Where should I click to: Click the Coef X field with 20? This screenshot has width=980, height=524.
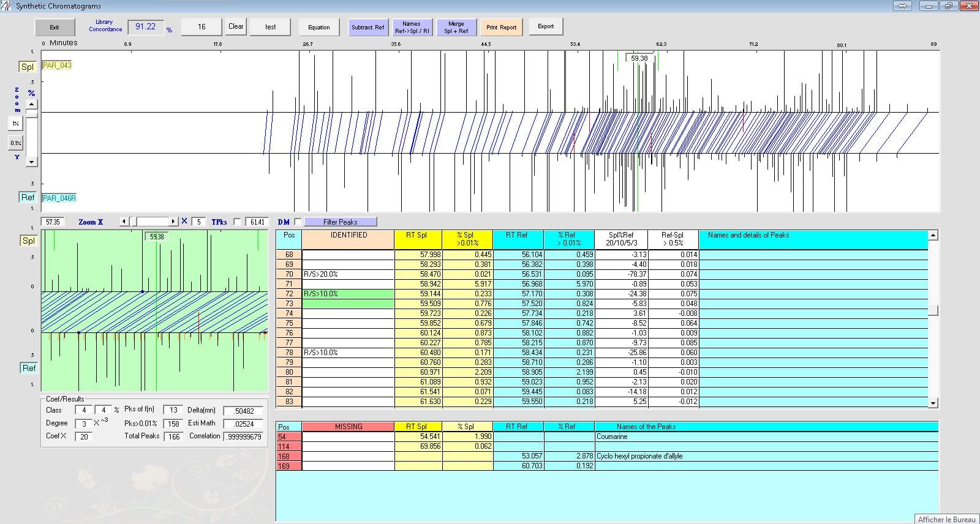click(x=84, y=436)
